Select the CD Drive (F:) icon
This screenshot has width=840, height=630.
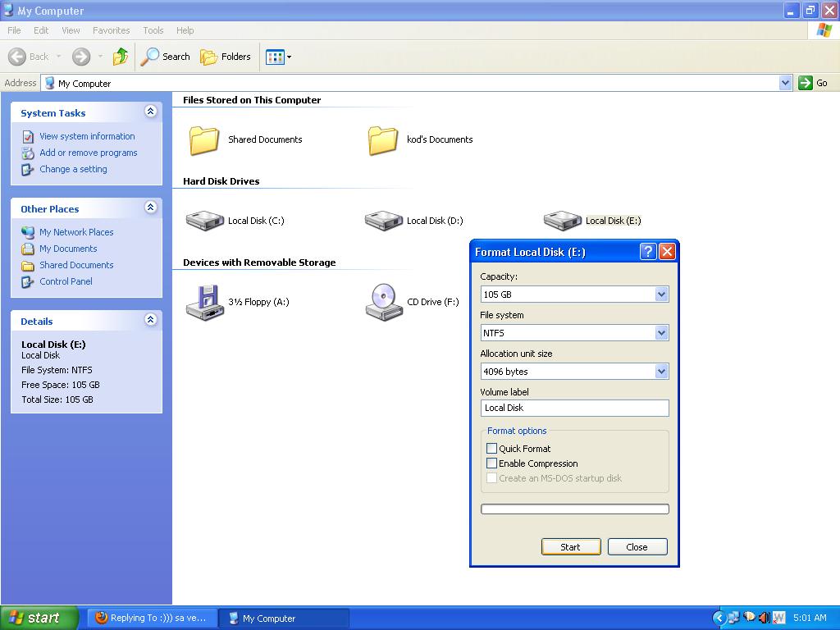[x=384, y=302]
